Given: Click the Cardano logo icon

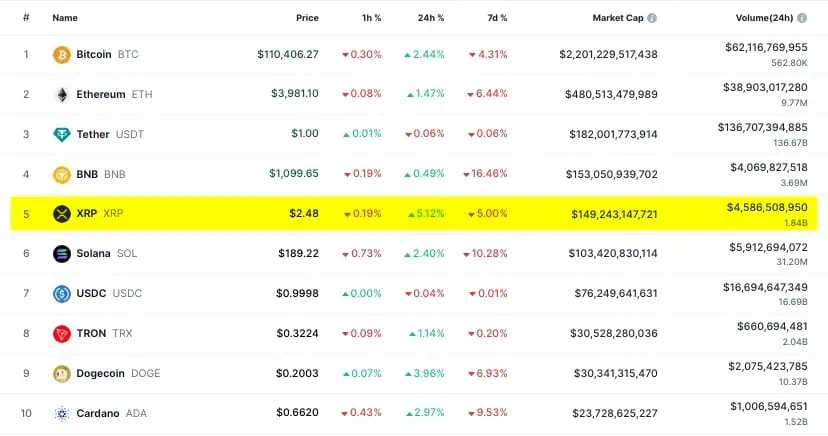Looking at the screenshot, I should [61, 414].
